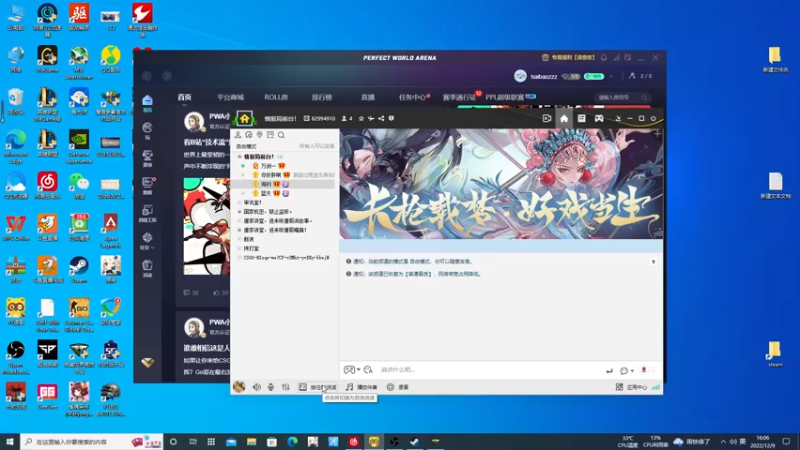Search the channel with magnifier icon
Viewport: 800px width, 450px height.
coord(281,135)
